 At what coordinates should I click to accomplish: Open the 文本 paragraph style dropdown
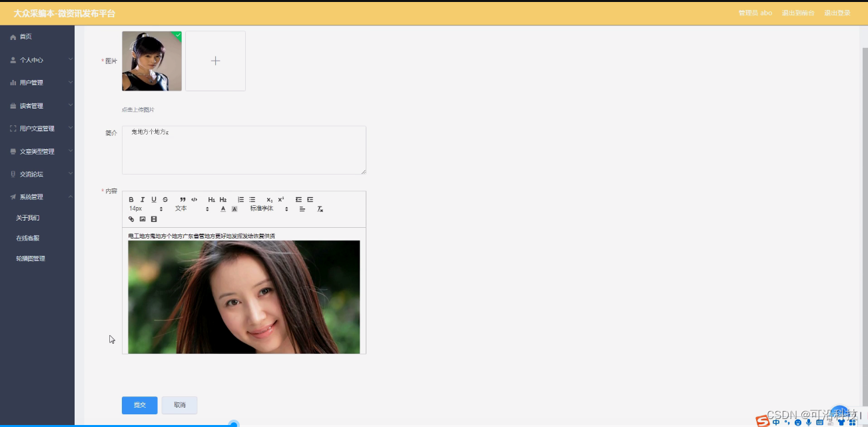coord(192,209)
